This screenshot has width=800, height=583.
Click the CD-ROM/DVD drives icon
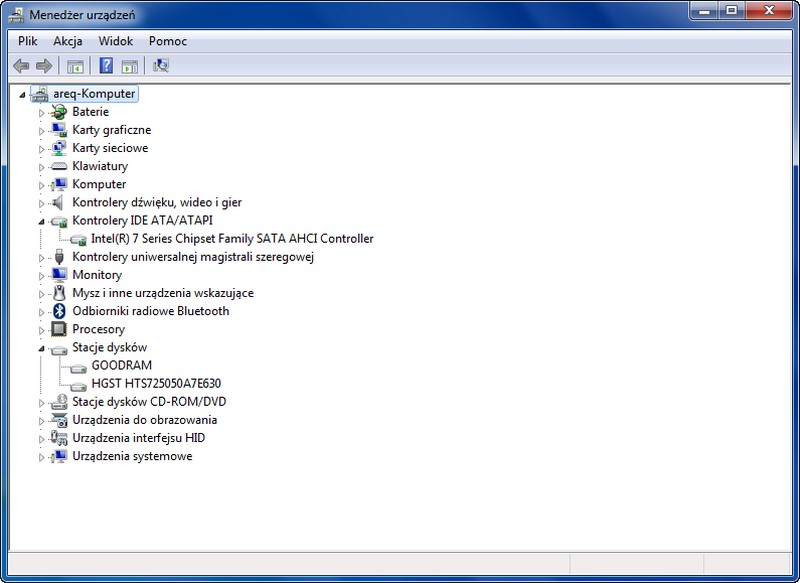(59, 402)
